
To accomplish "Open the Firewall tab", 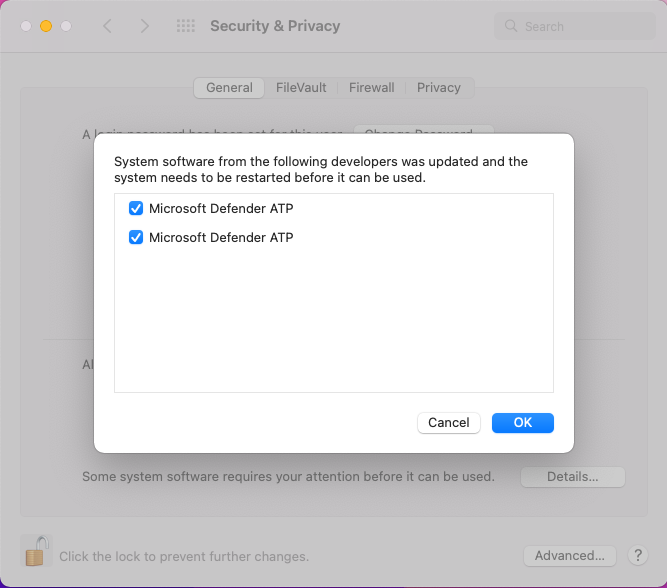I will (371, 88).
